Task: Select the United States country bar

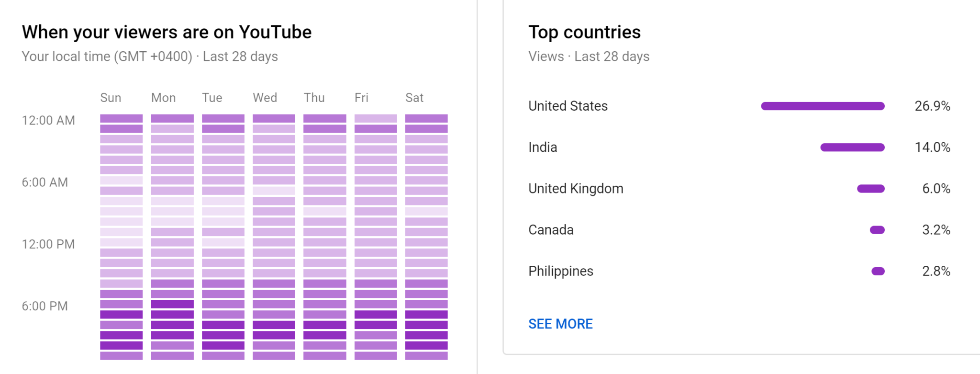Action: [822, 106]
